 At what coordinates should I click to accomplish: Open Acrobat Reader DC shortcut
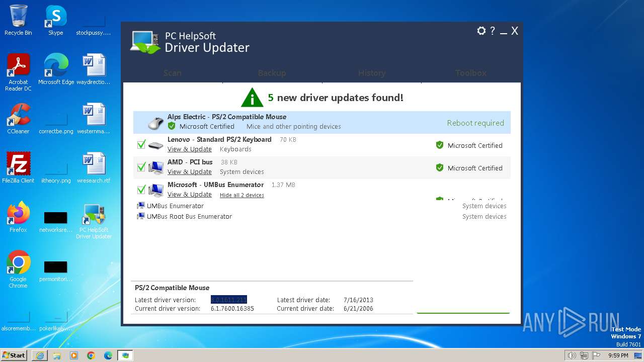pyautogui.click(x=18, y=73)
